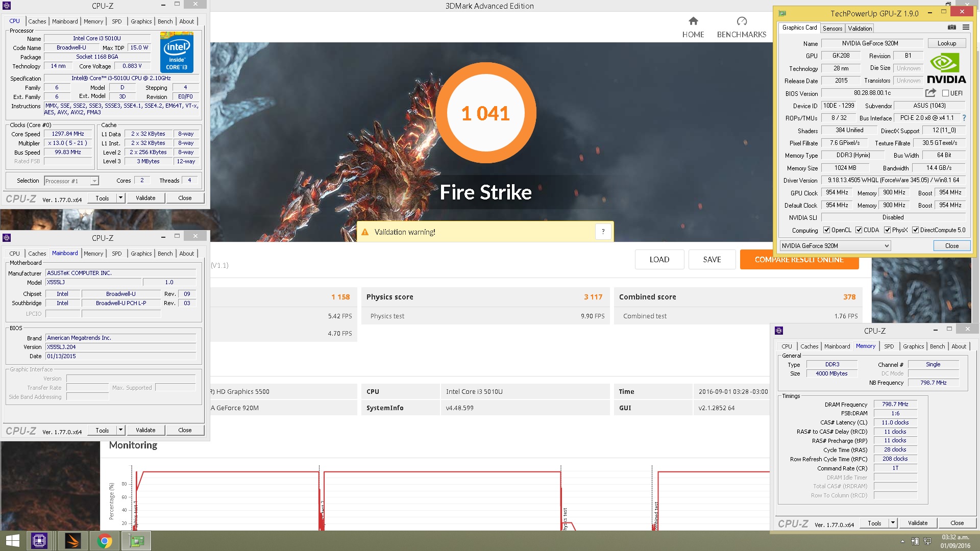Open About tab in top CPU-Z window
The width and height of the screenshot is (980, 551).
(x=186, y=21)
